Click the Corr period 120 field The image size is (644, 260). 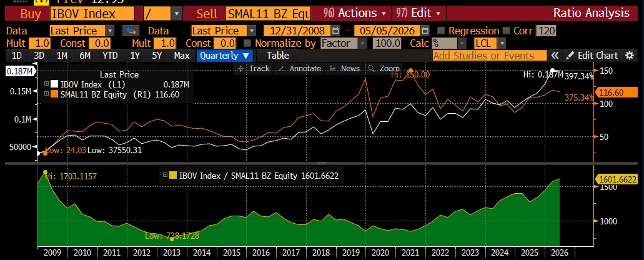(x=545, y=31)
